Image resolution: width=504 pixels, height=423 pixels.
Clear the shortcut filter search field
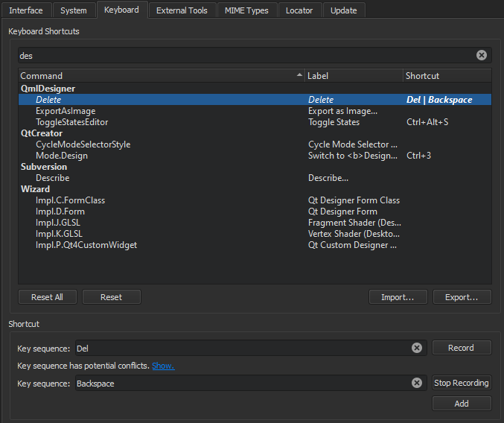(481, 55)
